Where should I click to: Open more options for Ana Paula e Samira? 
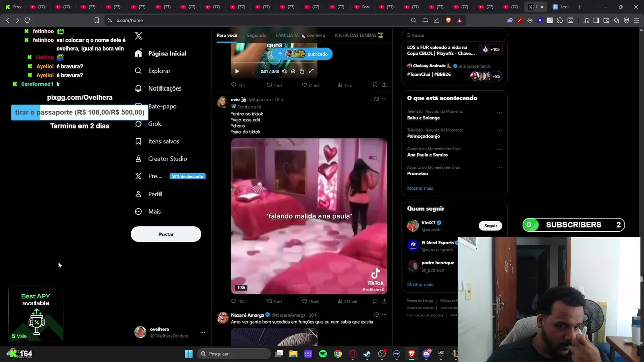[x=499, y=149]
